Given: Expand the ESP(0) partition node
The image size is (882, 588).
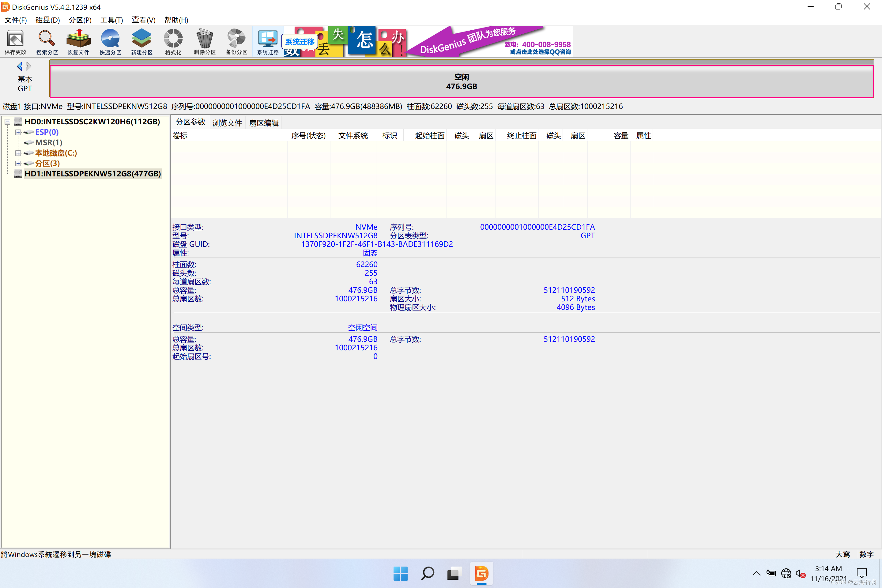Looking at the screenshot, I should coord(18,132).
